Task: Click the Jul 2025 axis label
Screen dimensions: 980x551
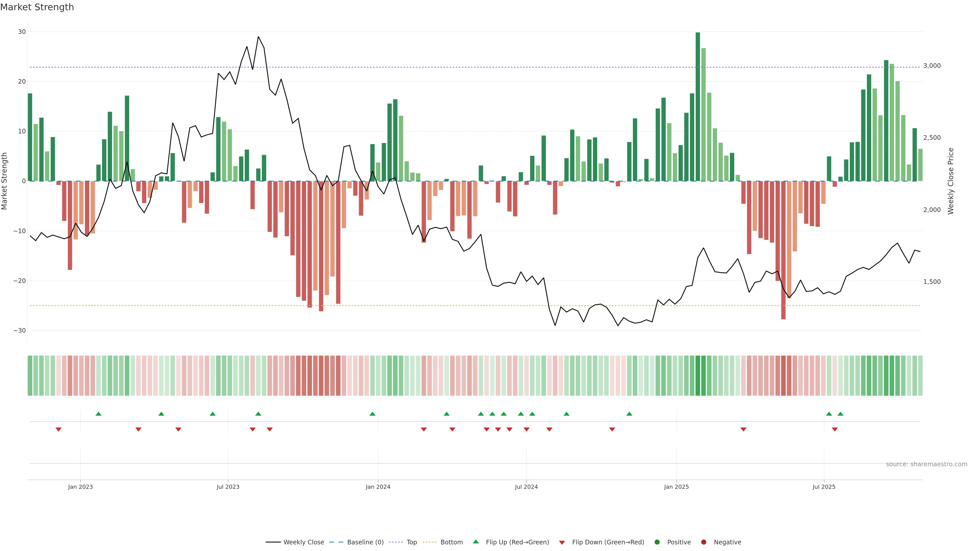Action: point(824,487)
